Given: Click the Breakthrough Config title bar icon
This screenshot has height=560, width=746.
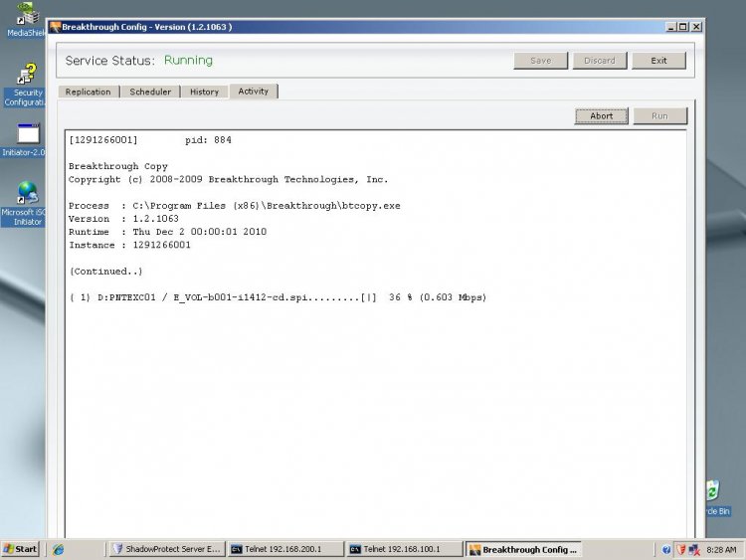Looking at the screenshot, I should click(x=55, y=27).
